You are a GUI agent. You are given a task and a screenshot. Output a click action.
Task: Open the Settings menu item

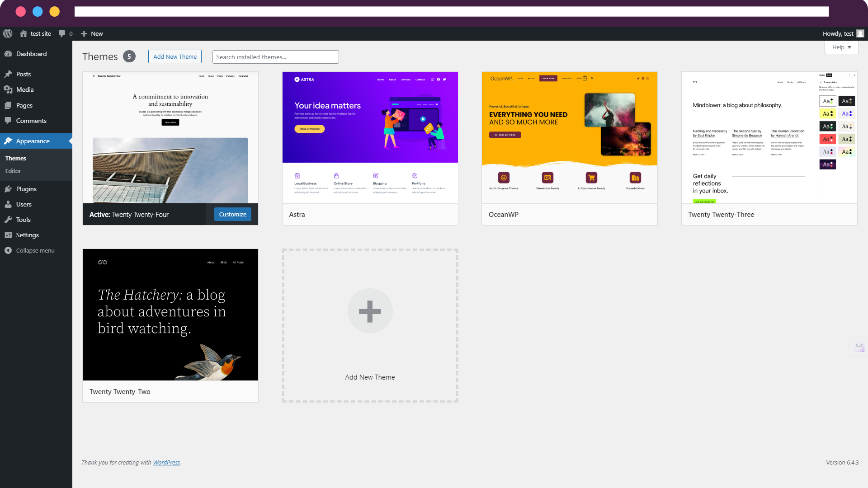tap(36, 235)
